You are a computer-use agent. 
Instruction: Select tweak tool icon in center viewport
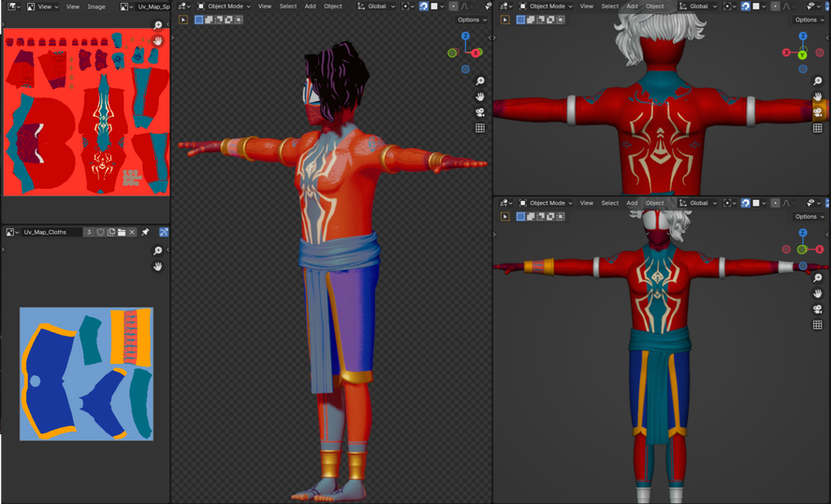click(x=183, y=20)
